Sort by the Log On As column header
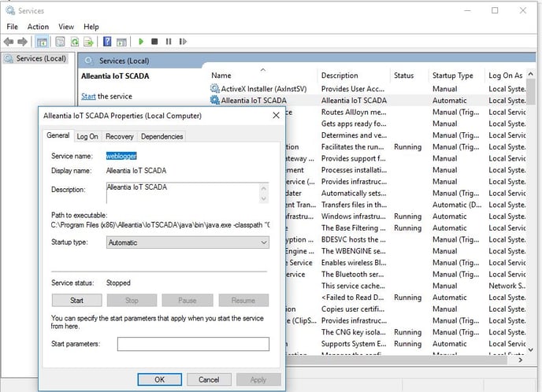The image size is (542, 392). 505,76
